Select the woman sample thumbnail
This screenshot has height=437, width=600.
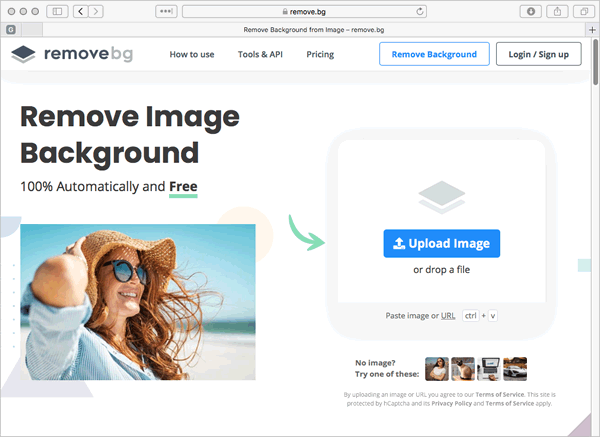[437, 369]
